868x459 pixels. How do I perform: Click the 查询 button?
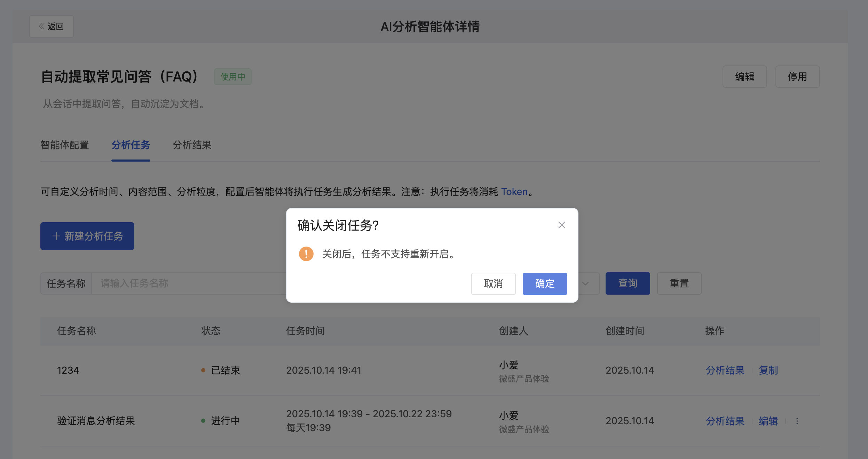pyautogui.click(x=628, y=283)
